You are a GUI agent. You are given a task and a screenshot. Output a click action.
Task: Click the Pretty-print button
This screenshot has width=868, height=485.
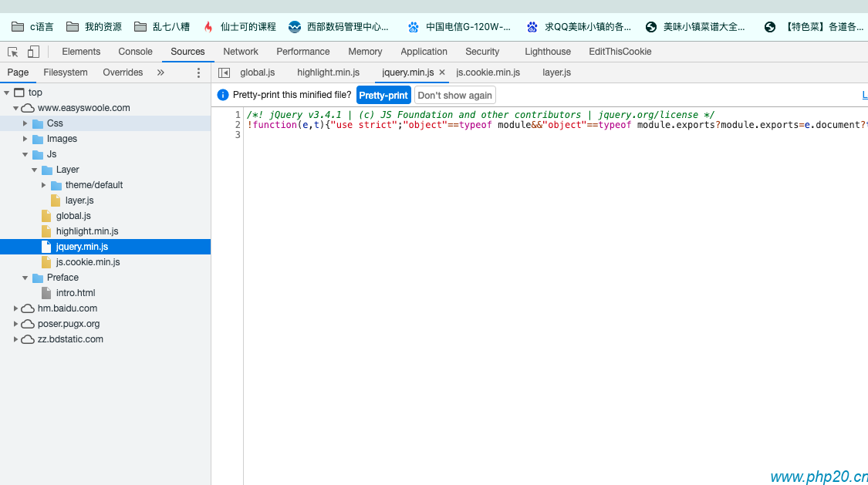click(x=383, y=95)
